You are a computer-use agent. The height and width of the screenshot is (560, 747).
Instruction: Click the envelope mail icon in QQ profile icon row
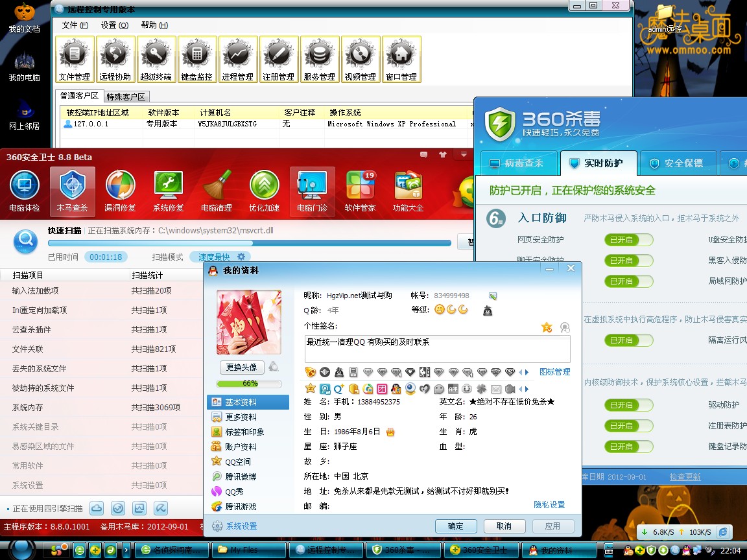[496, 389]
